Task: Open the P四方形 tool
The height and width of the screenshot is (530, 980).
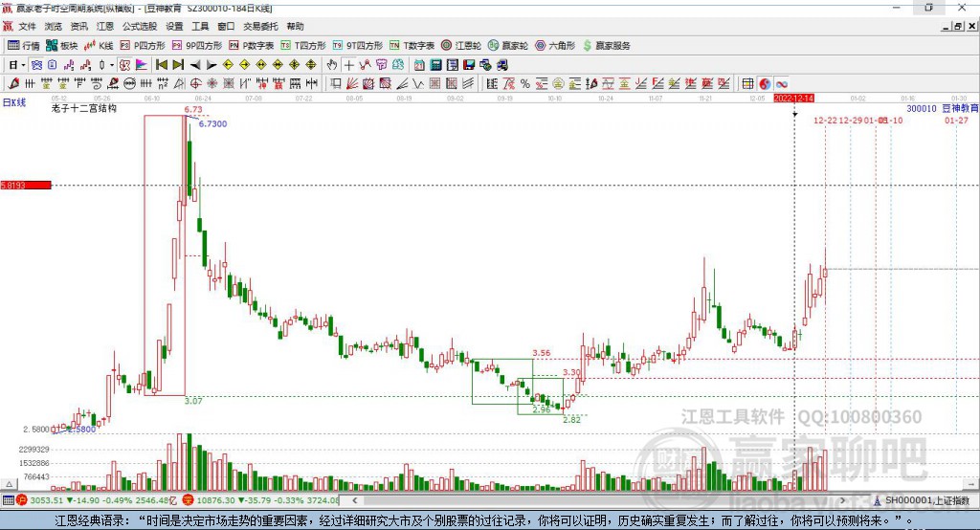Action: (143, 46)
